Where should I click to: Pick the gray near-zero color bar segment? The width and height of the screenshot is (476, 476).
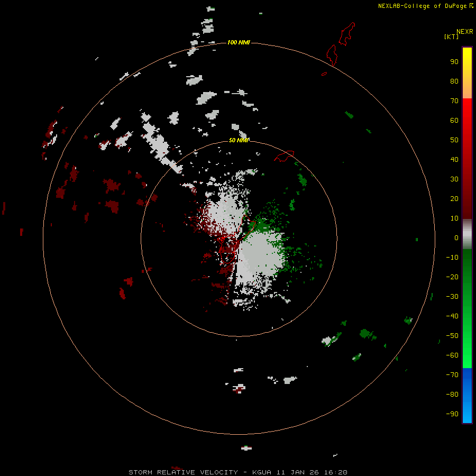(467, 234)
